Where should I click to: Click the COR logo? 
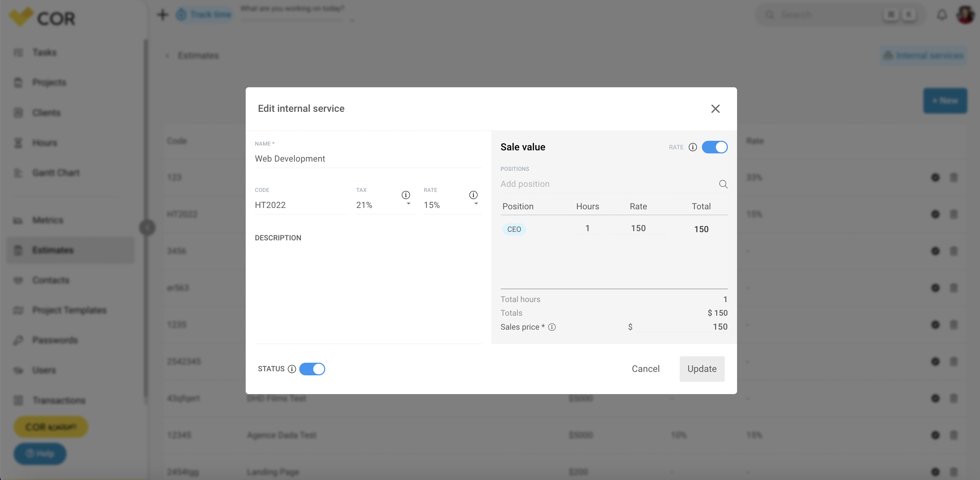pos(42,17)
